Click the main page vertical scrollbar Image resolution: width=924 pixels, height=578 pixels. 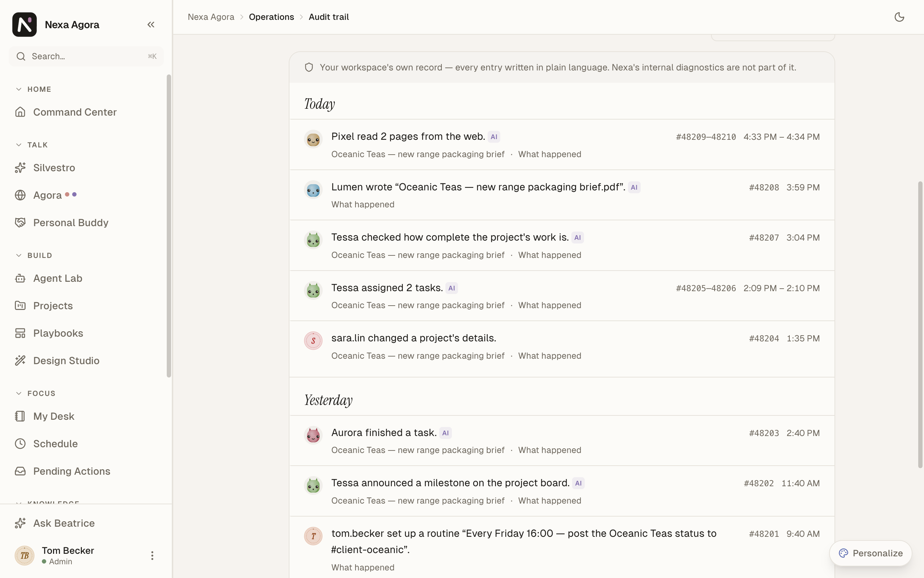point(920,324)
